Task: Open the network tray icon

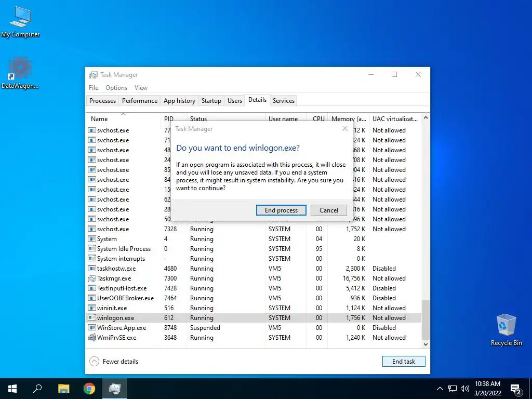Action: click(x=453, y=389)
